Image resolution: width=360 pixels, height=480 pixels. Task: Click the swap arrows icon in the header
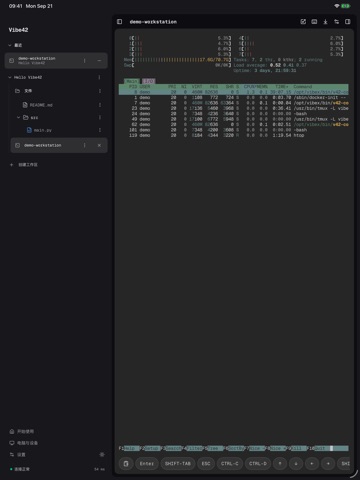coord(336,22)
